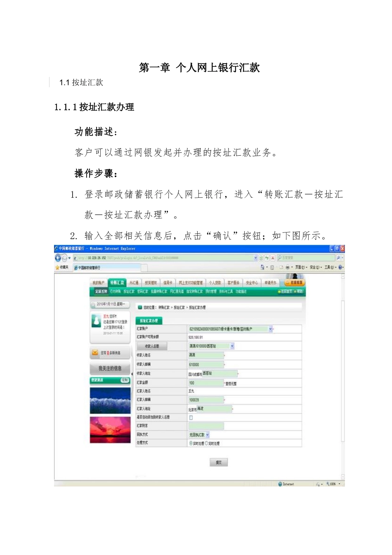
Task: Click the 在线客服 button
Action: (x=295, y=283)
